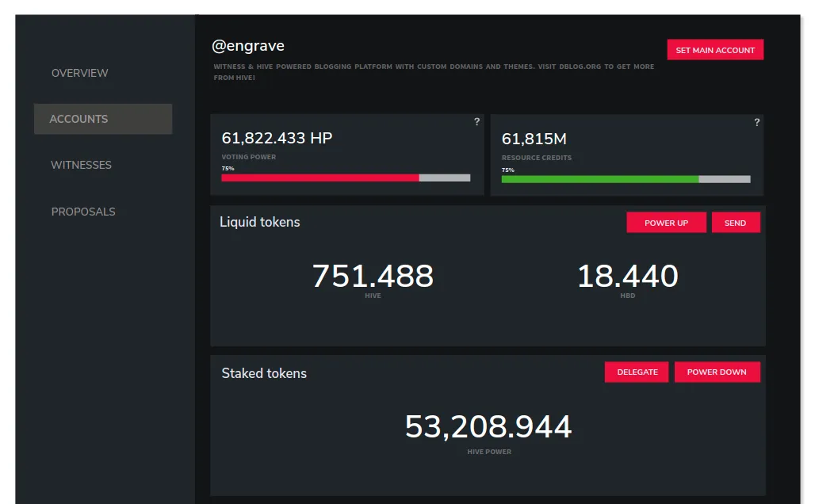The image size is (815, 504).
Task: Click the 75% label above the green bar
Action: click(508, 170)
